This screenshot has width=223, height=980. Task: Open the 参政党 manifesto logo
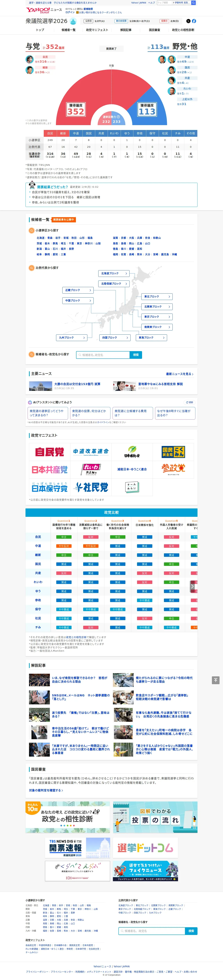pos(173,469)
